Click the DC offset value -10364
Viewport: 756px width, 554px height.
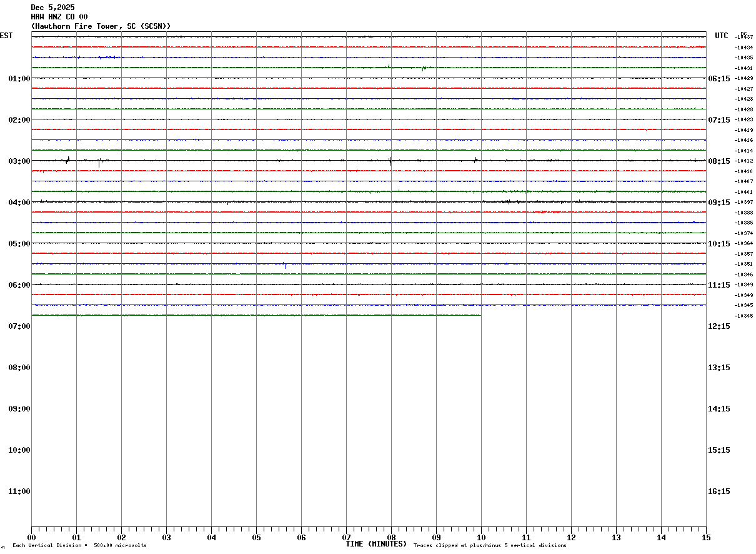point(744,244)
